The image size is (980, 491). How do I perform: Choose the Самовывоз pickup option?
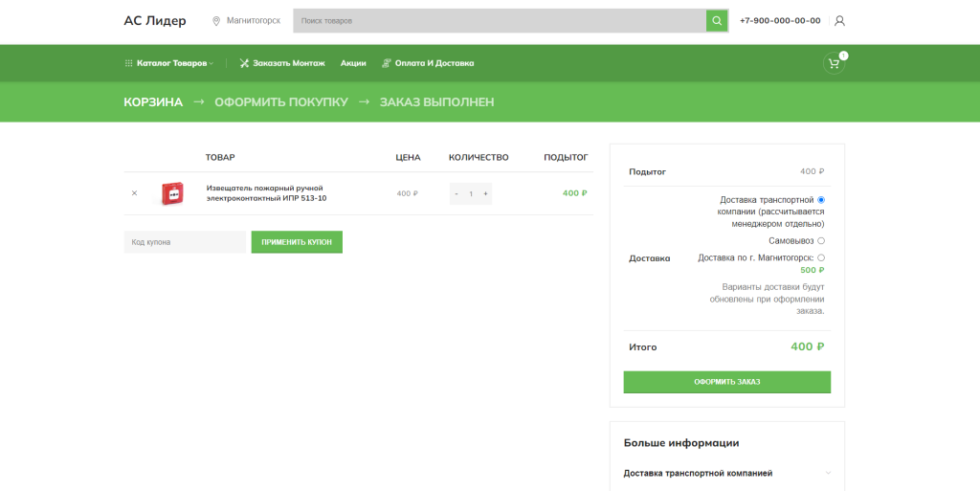(x=821, y=240)
